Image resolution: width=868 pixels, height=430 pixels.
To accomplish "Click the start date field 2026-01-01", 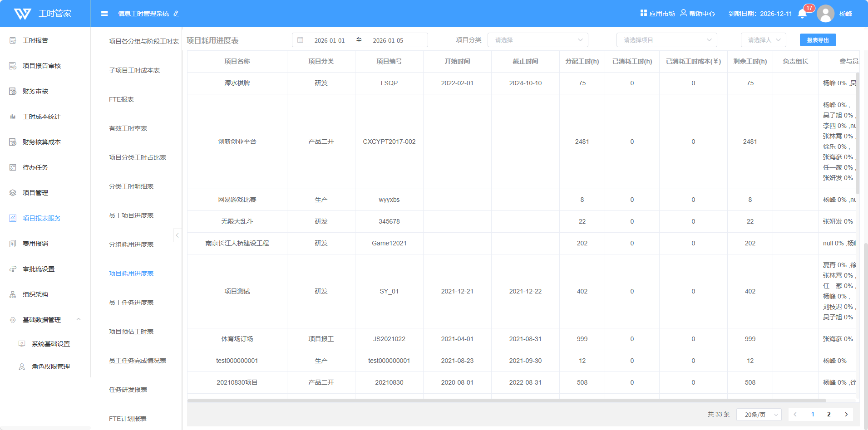I will [330, 40].
